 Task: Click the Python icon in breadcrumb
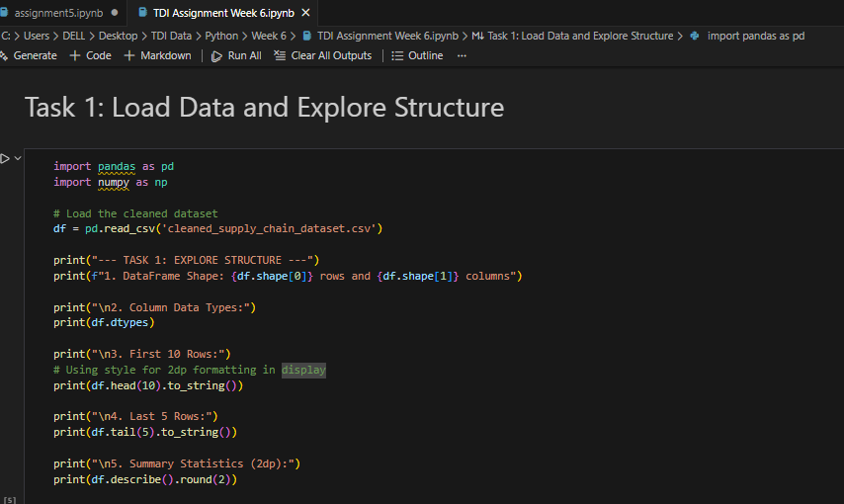(x=695, y=37)
